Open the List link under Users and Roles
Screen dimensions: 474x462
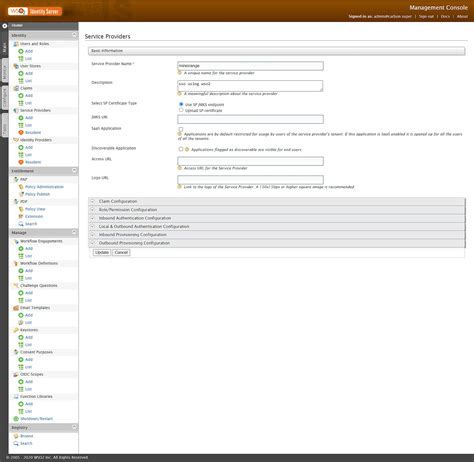pos(28,59)
